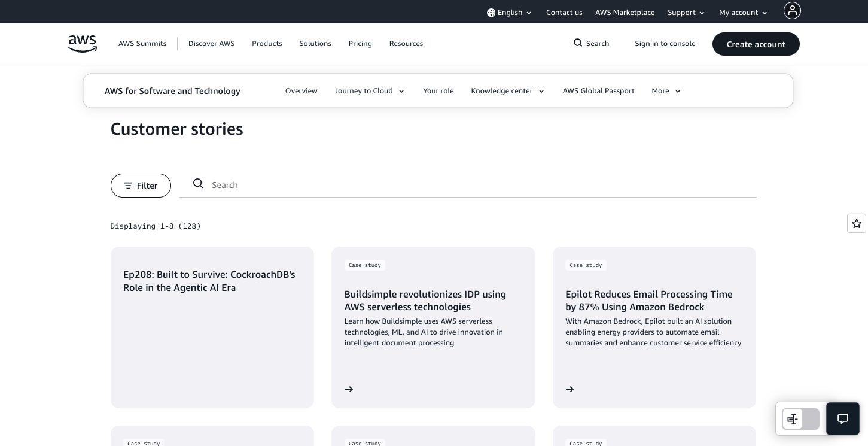The image size is (868, 446).
Task: Open the Filter button
Action: coord(141,186)
